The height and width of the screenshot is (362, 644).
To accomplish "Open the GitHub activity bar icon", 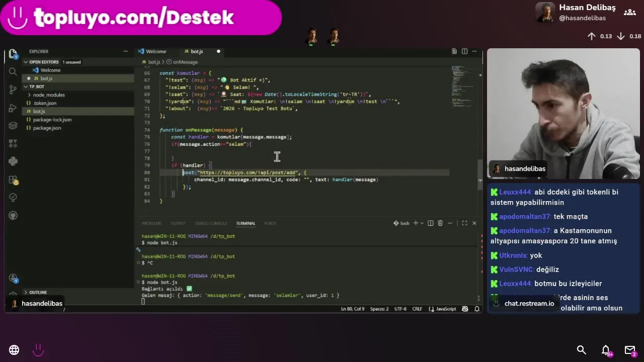I will 13,216.
